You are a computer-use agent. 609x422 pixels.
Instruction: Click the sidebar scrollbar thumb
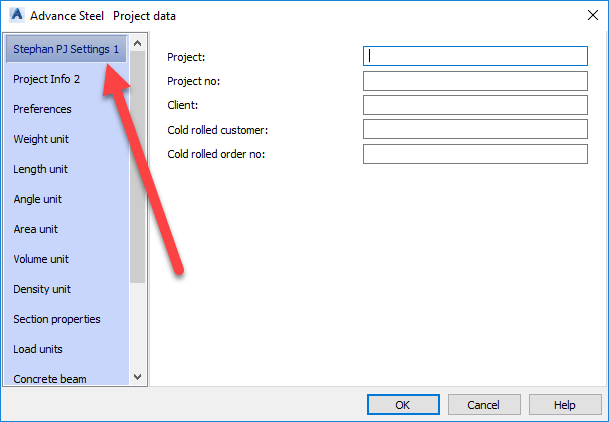click(x=137, y=167)
